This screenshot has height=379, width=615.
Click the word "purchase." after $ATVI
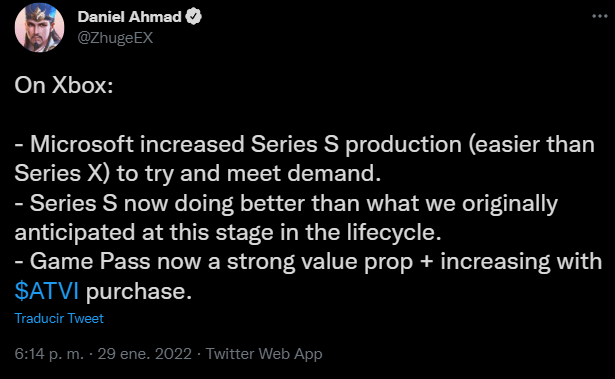click(x=139, y=292)
